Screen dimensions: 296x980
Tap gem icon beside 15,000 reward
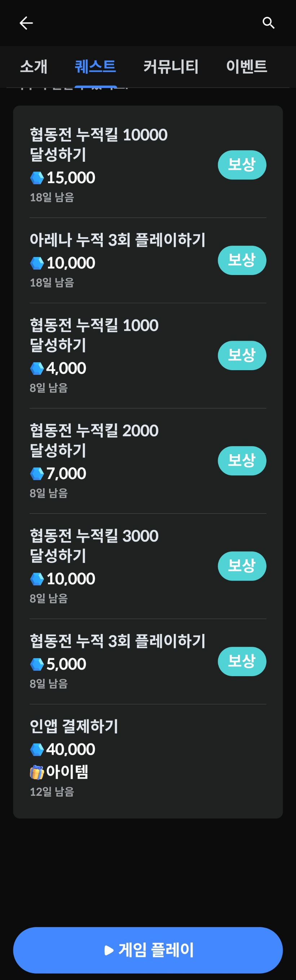[x=37, y=178]
